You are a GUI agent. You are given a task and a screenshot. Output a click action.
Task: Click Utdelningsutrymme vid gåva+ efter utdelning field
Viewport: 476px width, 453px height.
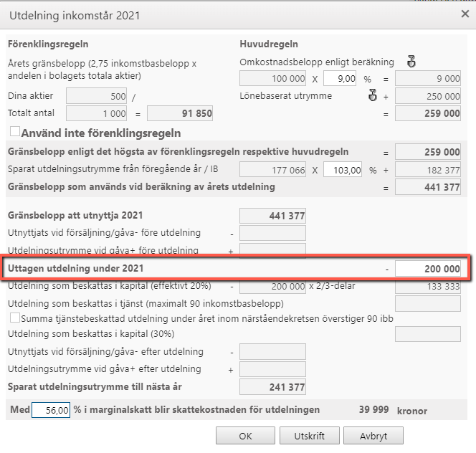click(272, 369)
